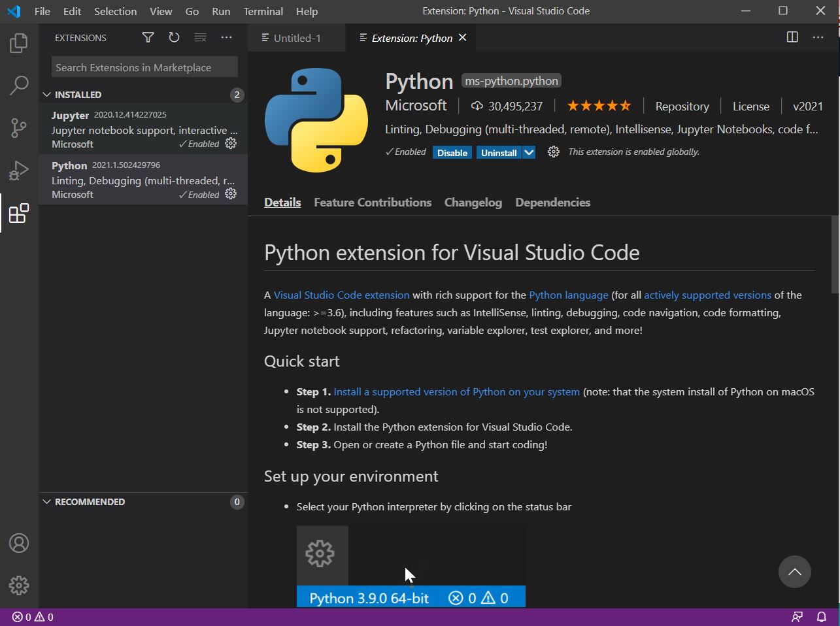Viewport: 840px width, 626px height.
Task: Open the Search view
Action: pos(18,85)
